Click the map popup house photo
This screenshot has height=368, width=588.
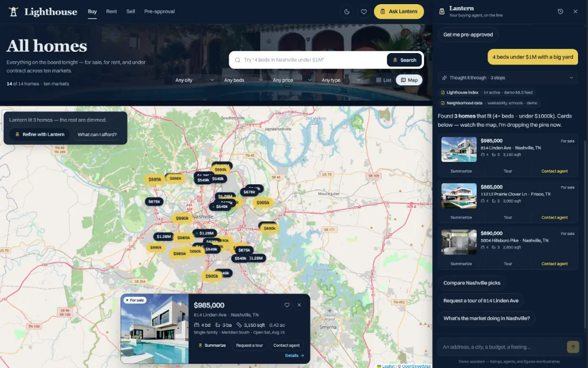click(x=155, y=329)
